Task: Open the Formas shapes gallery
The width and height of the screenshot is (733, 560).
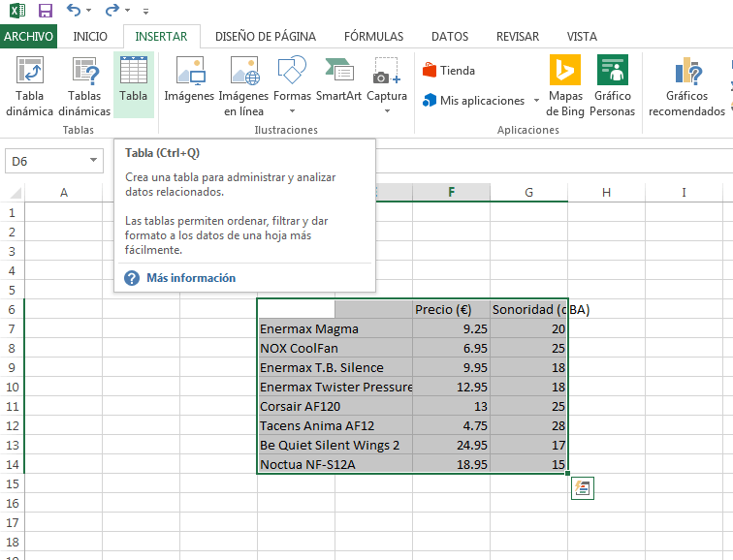Action: [292, 78]
